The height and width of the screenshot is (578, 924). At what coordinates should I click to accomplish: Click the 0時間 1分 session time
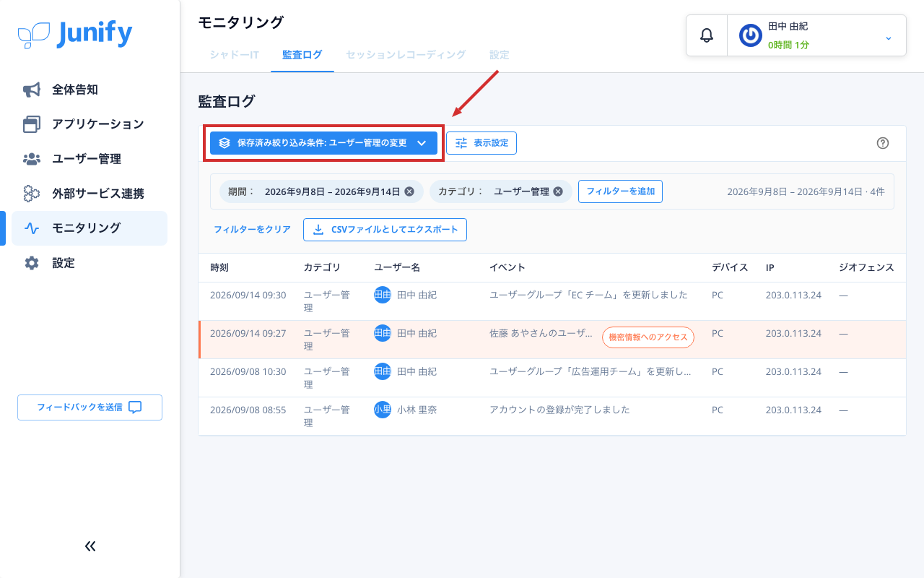pos(788,45)
